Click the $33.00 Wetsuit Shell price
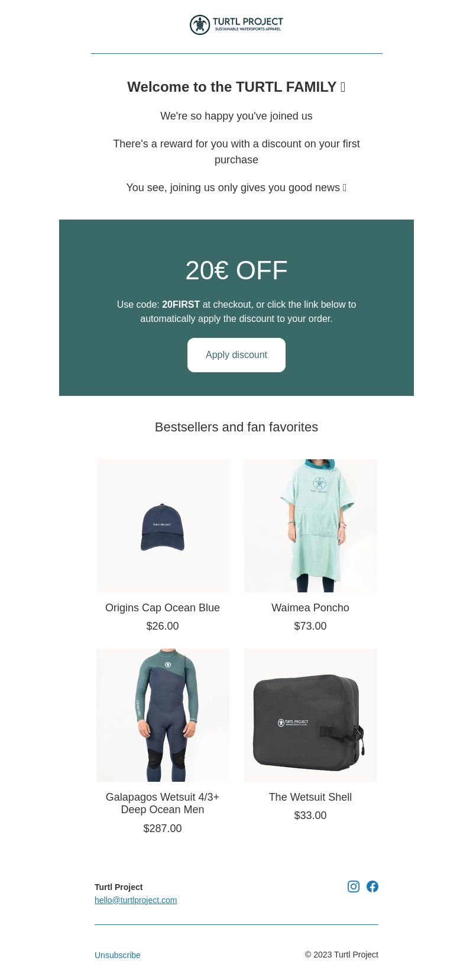 coord(310,815)
